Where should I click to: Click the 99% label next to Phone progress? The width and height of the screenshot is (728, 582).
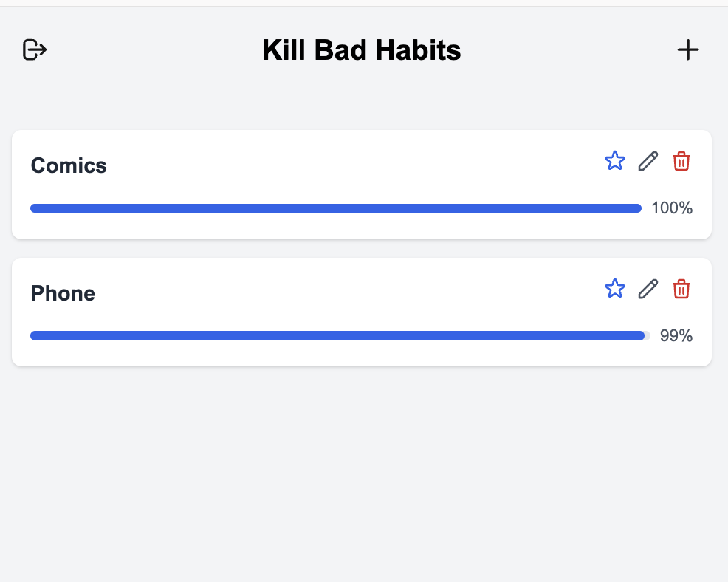coord(676,335)
